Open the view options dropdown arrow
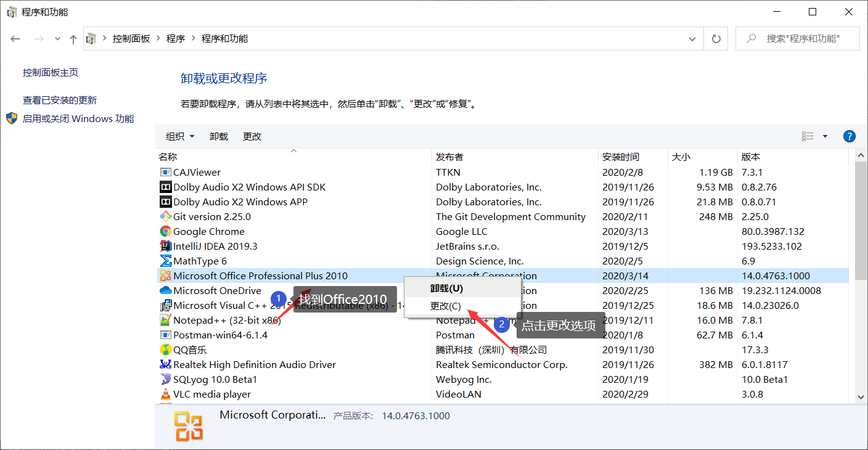868x450 pixels. coord(825,136)
